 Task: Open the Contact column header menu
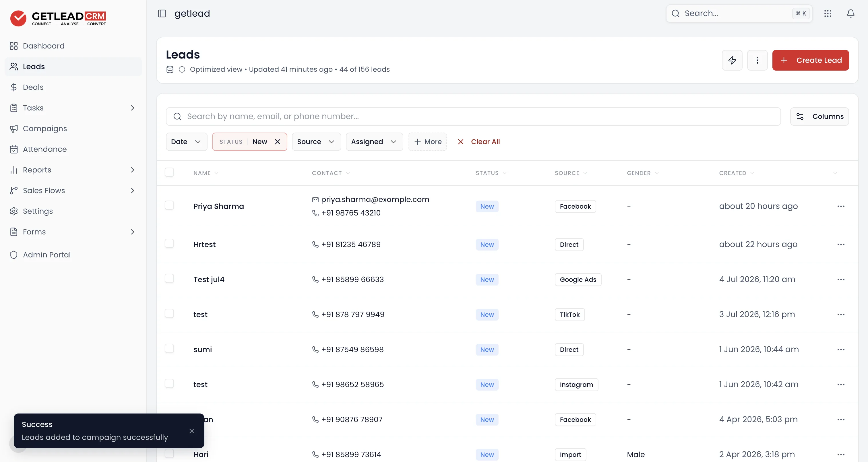[x=331, y=173]
